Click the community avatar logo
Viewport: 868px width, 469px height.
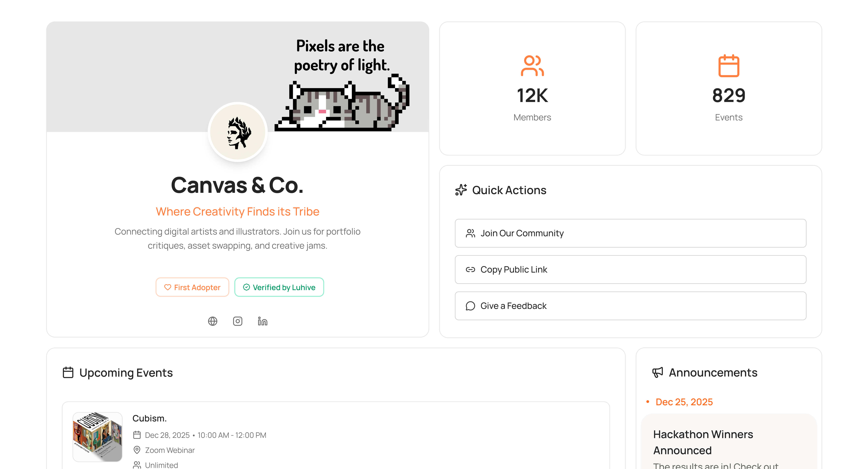tap(238, 132)
